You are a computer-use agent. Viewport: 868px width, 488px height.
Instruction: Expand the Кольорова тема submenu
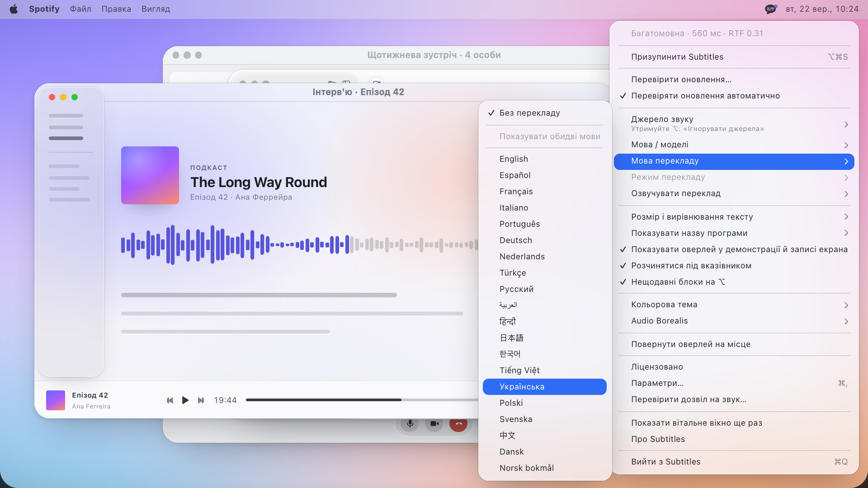(x=734, y=305)
